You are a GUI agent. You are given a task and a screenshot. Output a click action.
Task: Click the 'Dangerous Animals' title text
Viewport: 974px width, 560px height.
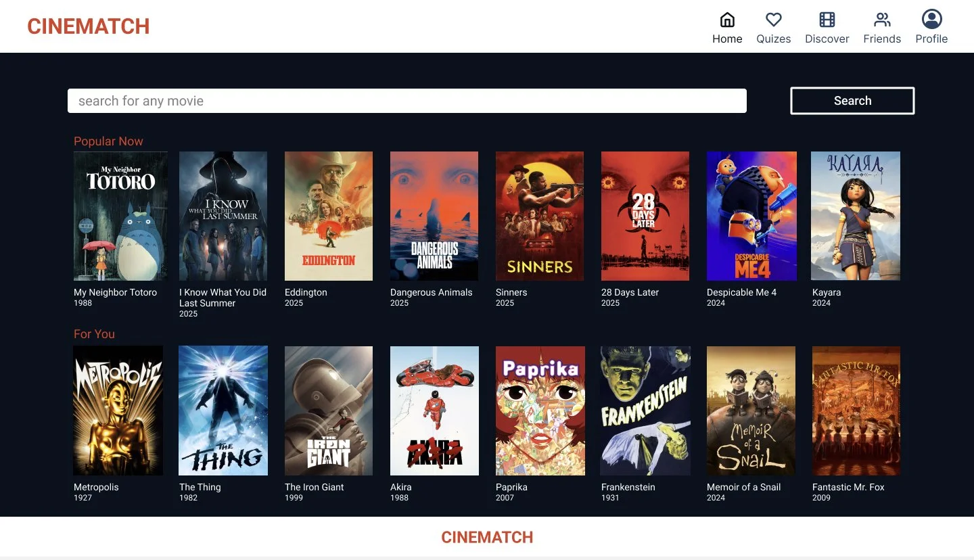(x=431, y=292)
